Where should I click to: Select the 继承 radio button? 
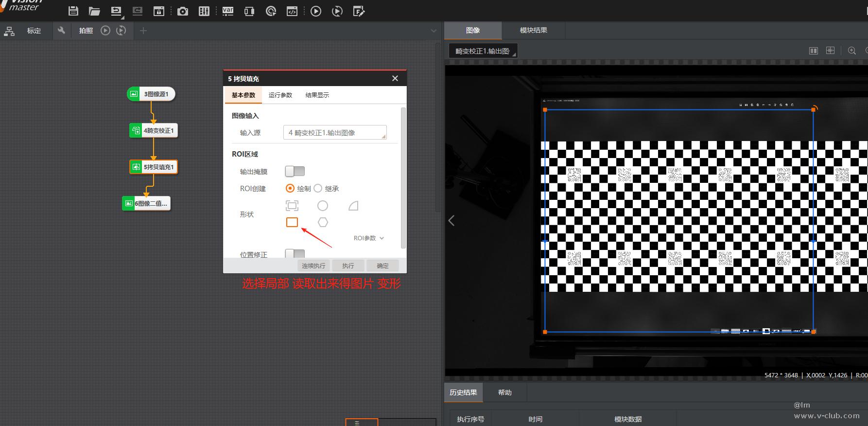coord(318,188)
